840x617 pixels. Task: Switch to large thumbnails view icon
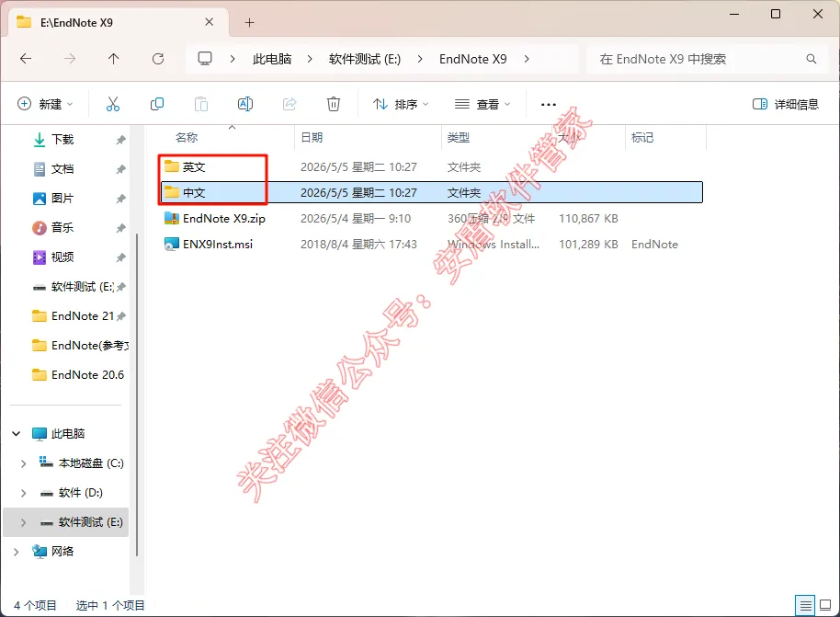pyautogui.click(x=825, y=606)
